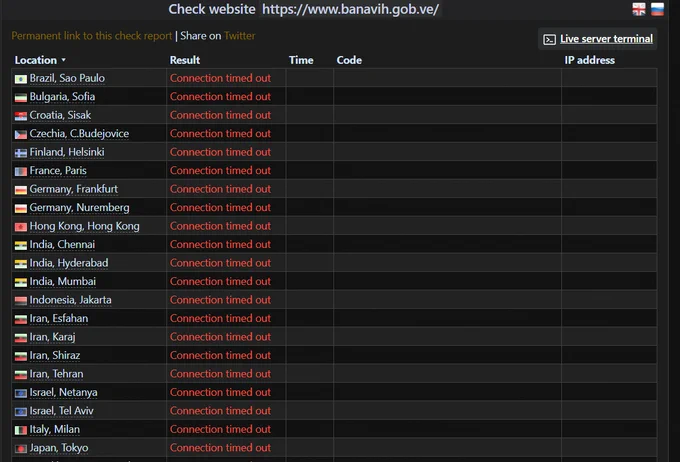Open the Live server terminal link
Image resolution: width=680 pixels, height=462 pixels.
pos(606,39)
